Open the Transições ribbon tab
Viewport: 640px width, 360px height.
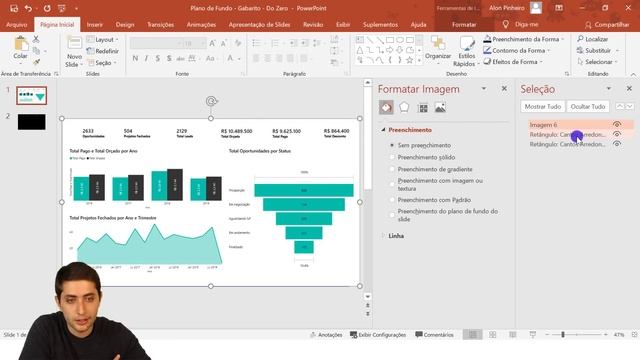tap(160, 24)
